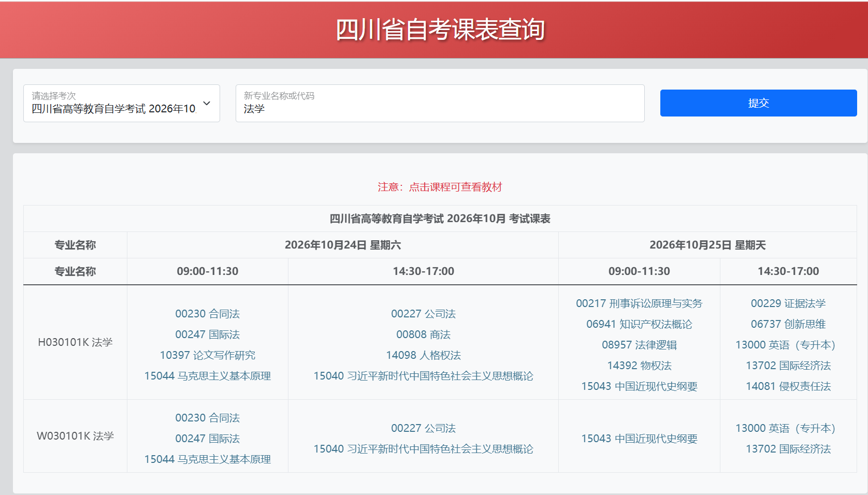Viewport: 868px width, 495px height.
Task: Open W030101K course 15040 习近平新时代中国特色社会主义思想概论
Action: (x=423, y=449)
